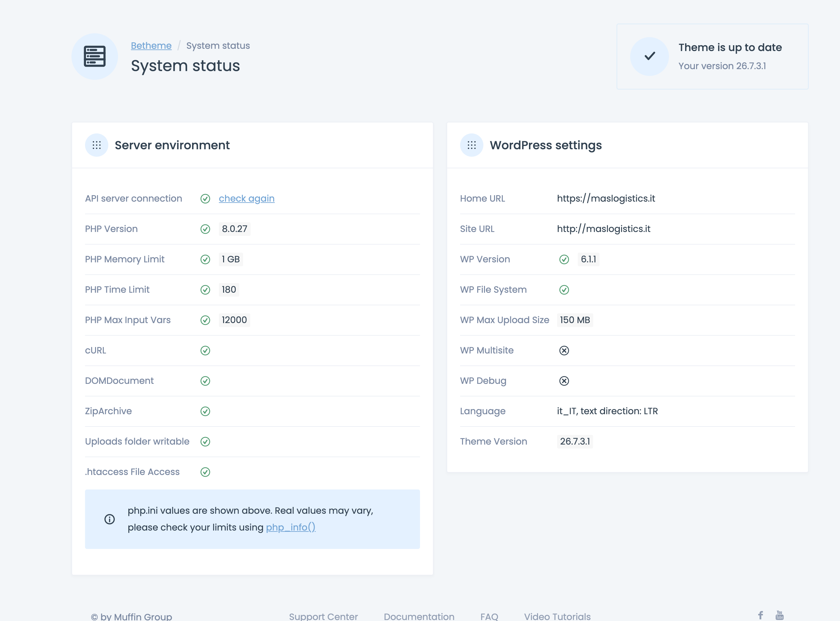Click the memory limit value 1 GB
This screenshot has height=621, width=840.
(231, 259)
